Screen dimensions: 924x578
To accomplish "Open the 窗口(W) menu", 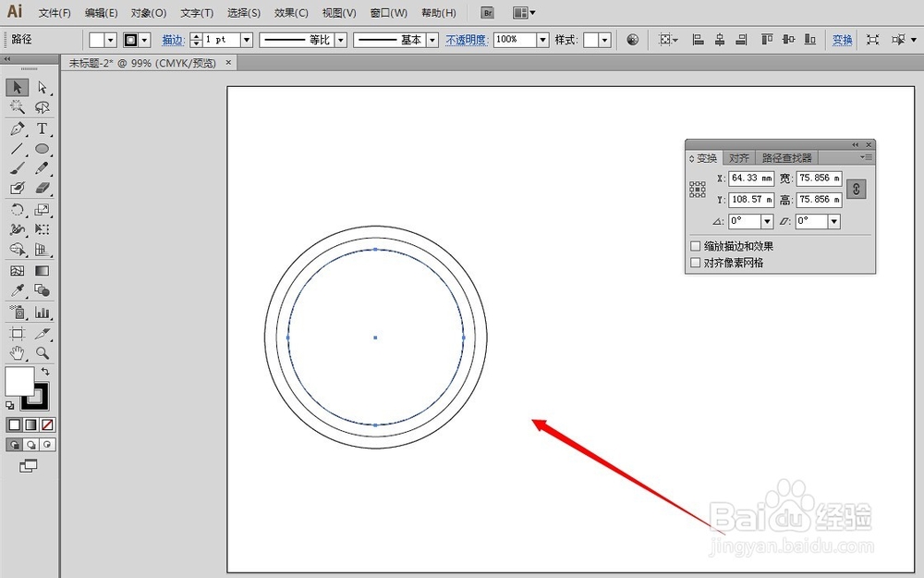I will (x=389, y=13).
